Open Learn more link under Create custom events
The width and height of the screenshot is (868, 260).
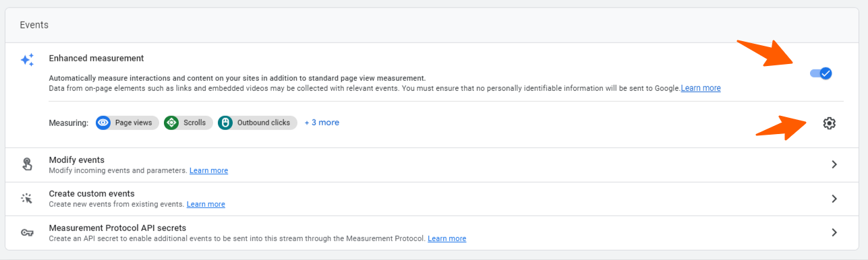coord(206,204)
